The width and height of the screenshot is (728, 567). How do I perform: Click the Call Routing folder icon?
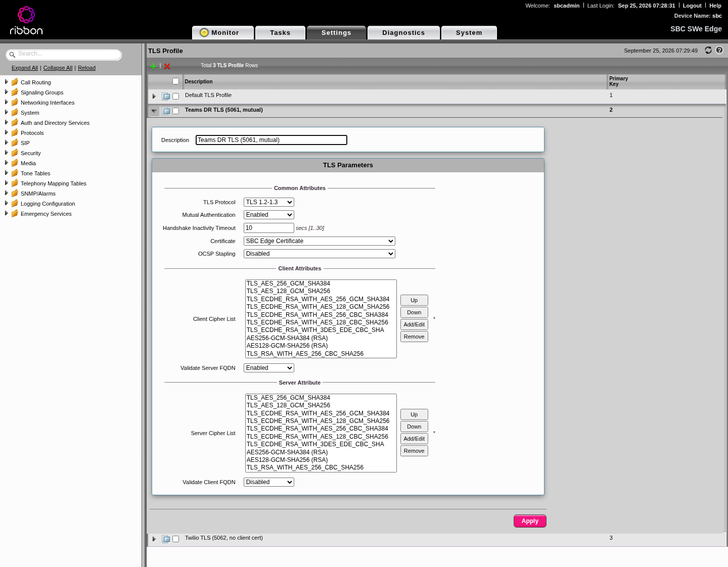click(15, 82)
